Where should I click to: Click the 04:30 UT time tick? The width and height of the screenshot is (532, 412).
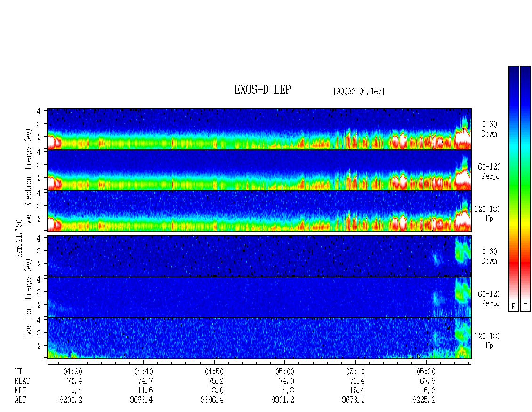pyautogui.click(x=73, y=372)
